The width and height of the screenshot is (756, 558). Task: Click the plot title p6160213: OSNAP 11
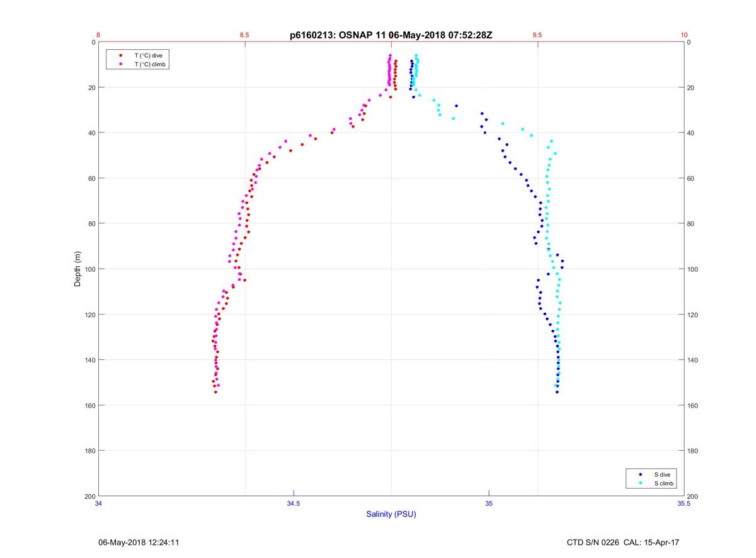click(337, 35)
